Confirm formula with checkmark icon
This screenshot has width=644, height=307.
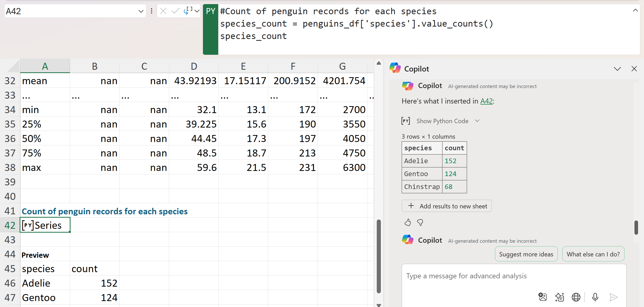[x=175, y=11]
